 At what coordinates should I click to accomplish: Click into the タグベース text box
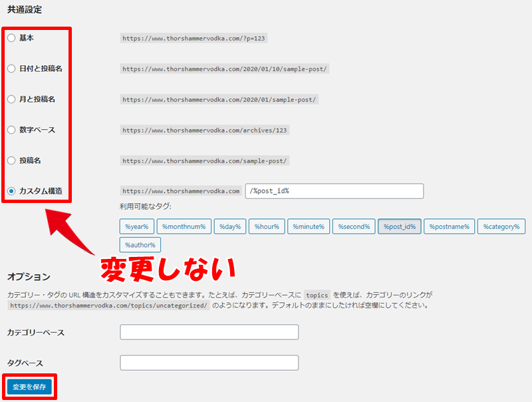tap(209, 363)
